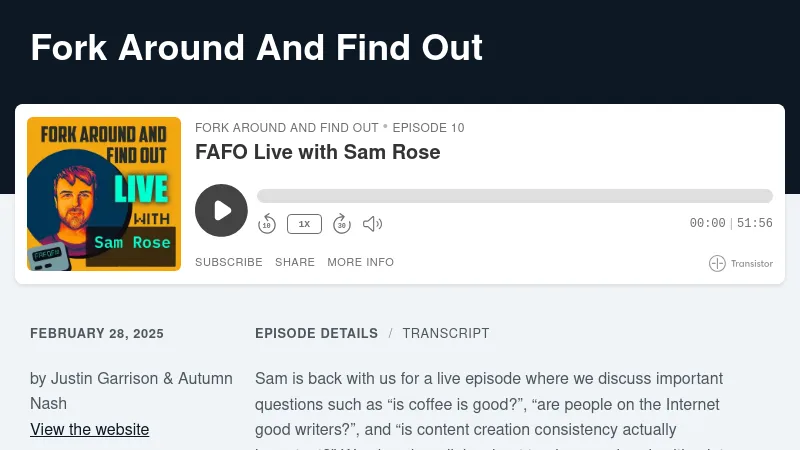Change the 1X playback speed

pyautogui.click(x=304, y=224)
